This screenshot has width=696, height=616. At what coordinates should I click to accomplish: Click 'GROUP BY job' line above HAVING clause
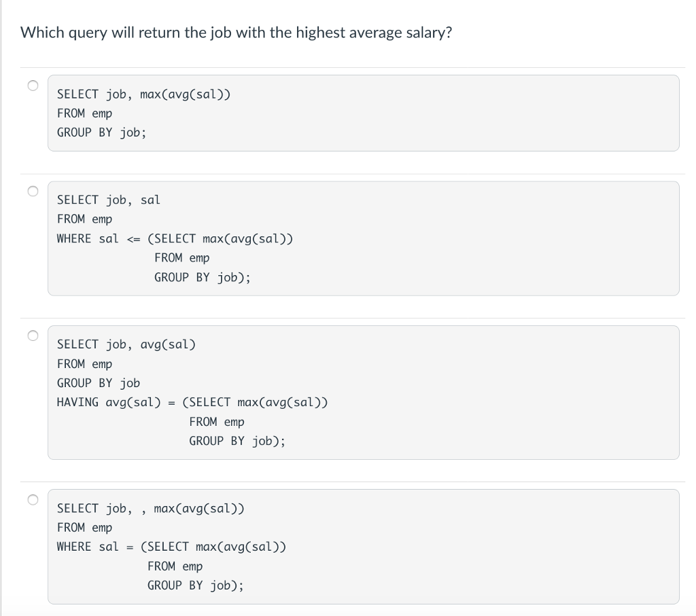[99, 383]
